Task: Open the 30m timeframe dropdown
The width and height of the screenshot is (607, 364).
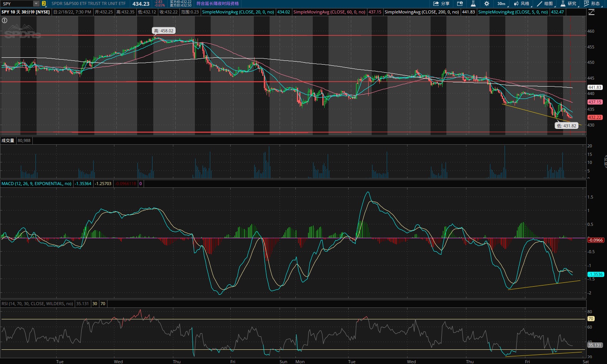Action: 502,3
